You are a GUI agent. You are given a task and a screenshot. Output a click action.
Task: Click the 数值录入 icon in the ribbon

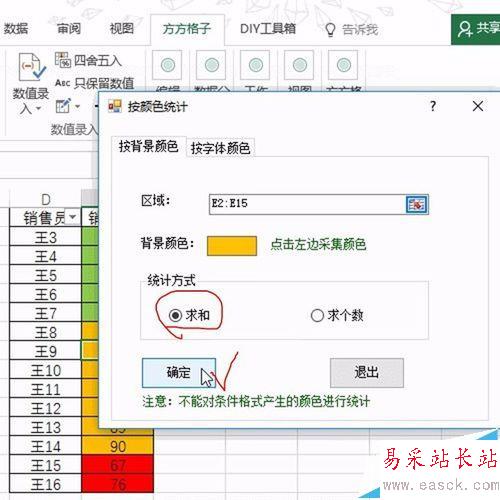coord(32,67)
